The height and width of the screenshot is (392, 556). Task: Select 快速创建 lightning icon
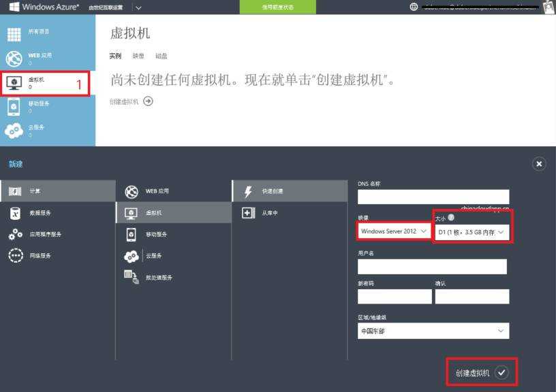pos(248,191)
